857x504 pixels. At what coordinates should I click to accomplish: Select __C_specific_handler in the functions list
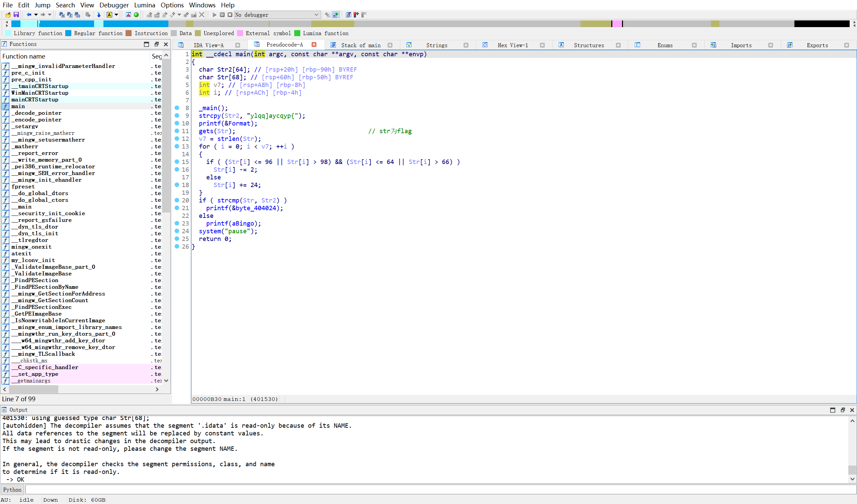tap(45, 367)
